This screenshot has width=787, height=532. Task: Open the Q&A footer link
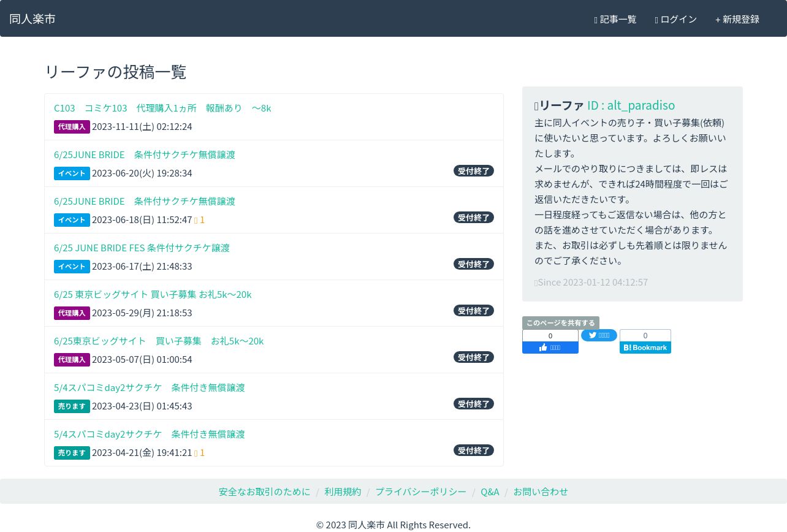tap(490, 492)
